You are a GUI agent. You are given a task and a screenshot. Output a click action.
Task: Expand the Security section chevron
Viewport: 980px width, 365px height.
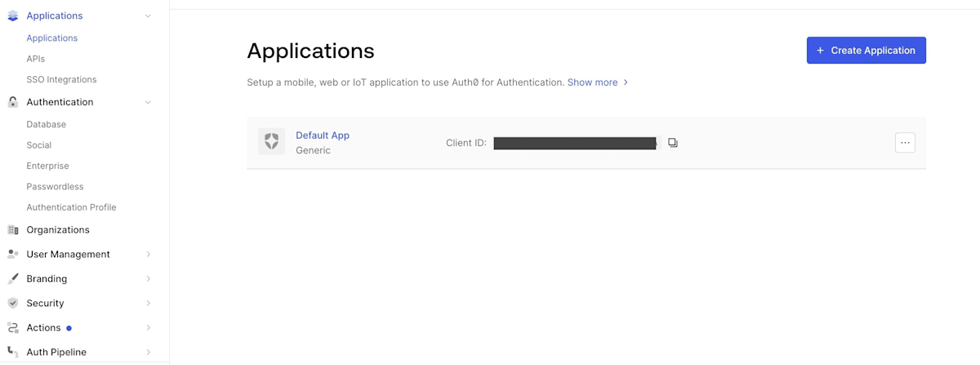[x=148, y=303]
